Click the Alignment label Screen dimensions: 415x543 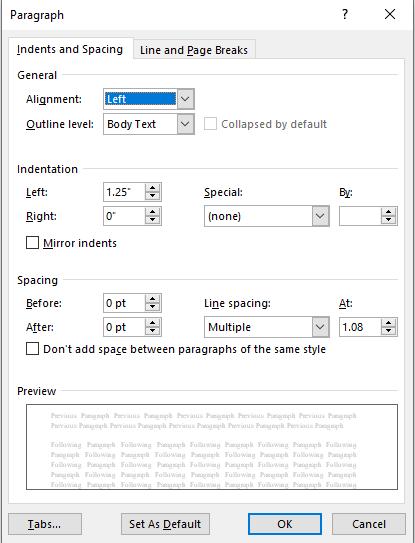click(x=54, y=99)
